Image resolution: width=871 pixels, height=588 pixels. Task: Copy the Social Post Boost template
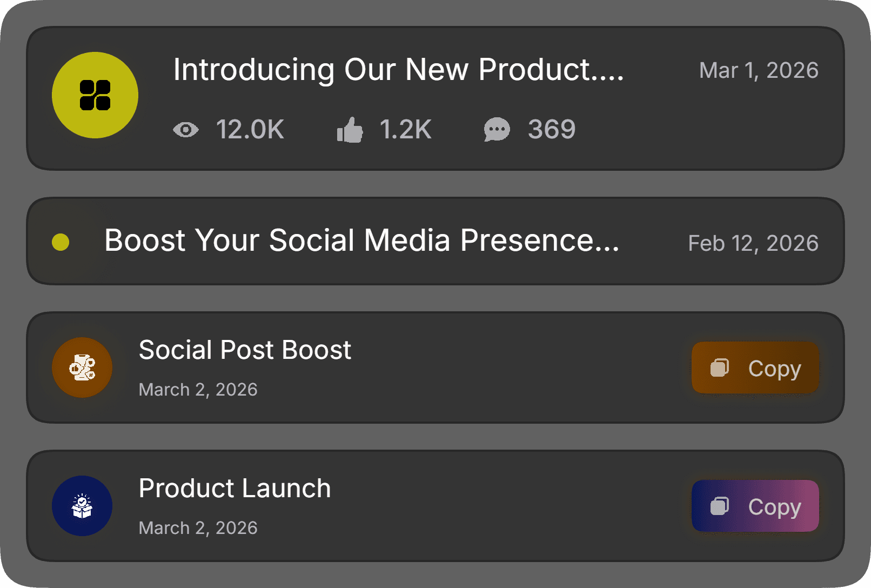(x=754, y=367)
